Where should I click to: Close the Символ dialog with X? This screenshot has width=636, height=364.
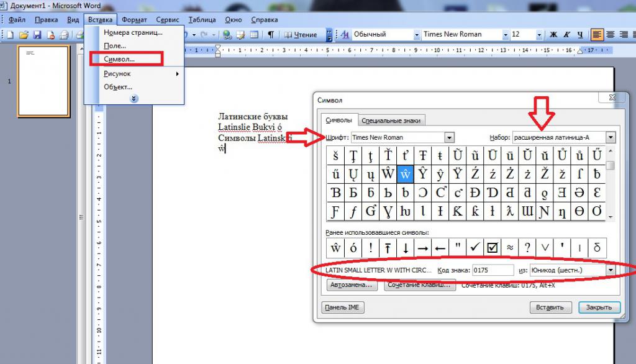pyautogui.click(x=612, y=98)
